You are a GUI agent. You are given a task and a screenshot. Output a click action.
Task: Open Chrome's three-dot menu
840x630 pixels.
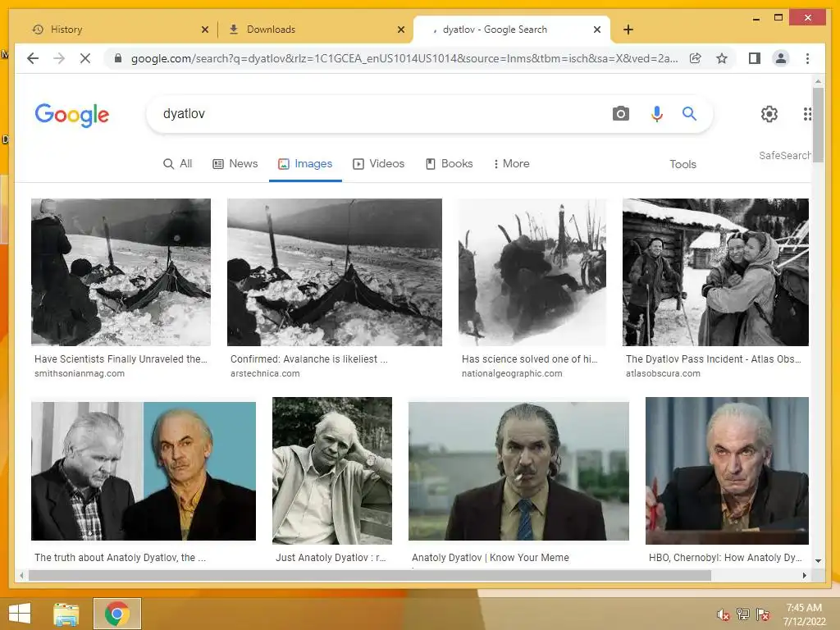coord(807,58)
